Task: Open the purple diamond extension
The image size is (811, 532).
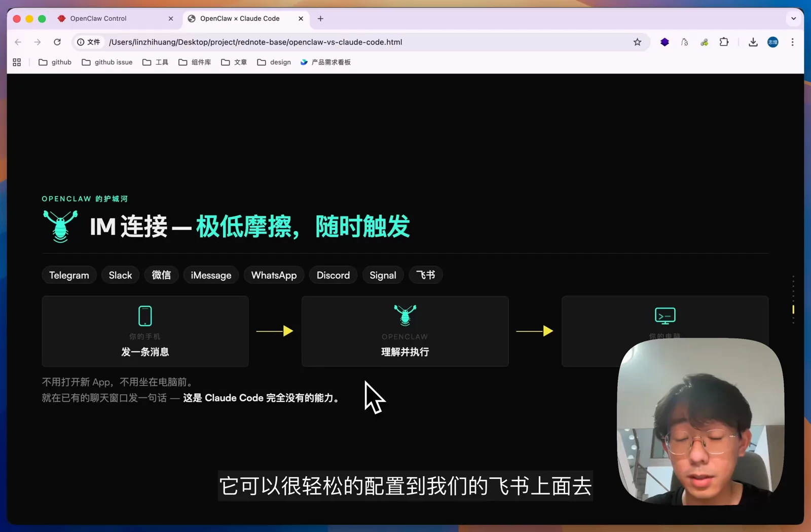Action: coord(665,42)
